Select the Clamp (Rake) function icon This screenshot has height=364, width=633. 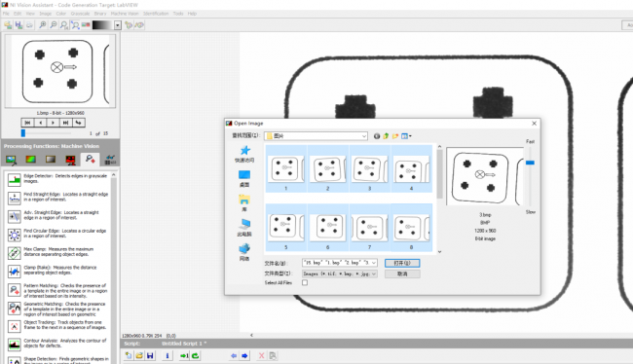[x=15, y=272]
